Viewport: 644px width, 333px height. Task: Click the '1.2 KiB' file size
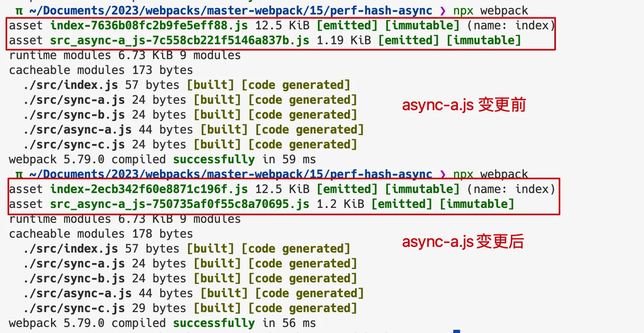pos(340,204)
